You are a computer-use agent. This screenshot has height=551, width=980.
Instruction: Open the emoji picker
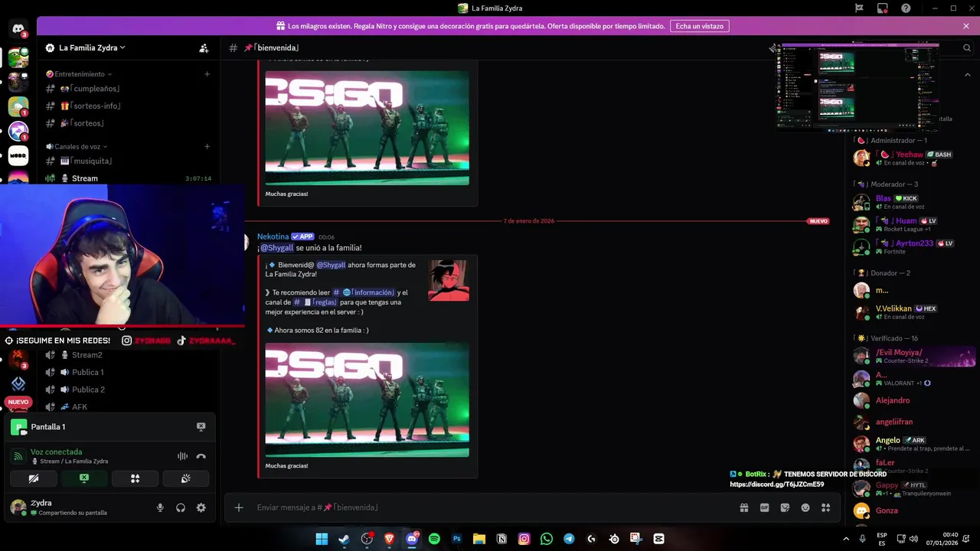(x=805, y=507)
